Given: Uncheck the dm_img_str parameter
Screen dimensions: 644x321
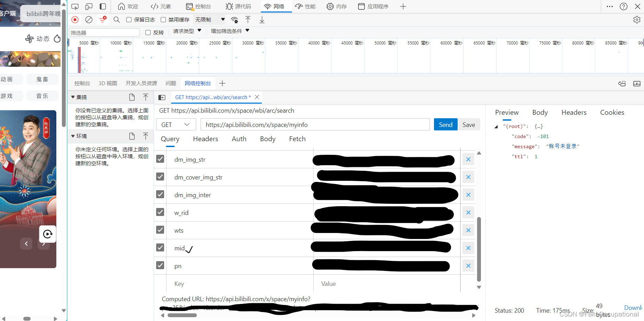Looking at the screenshot, I should [x=160, y=159].
